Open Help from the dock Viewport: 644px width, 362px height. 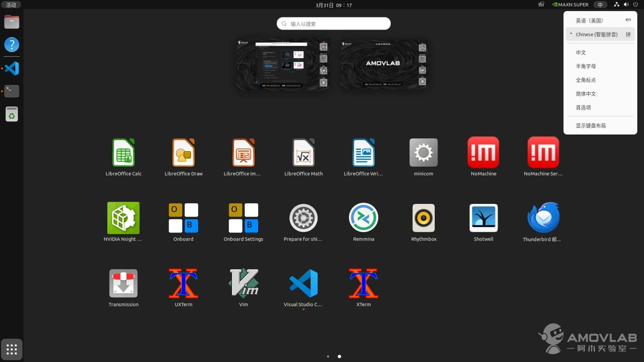click(x=11, y=45)
